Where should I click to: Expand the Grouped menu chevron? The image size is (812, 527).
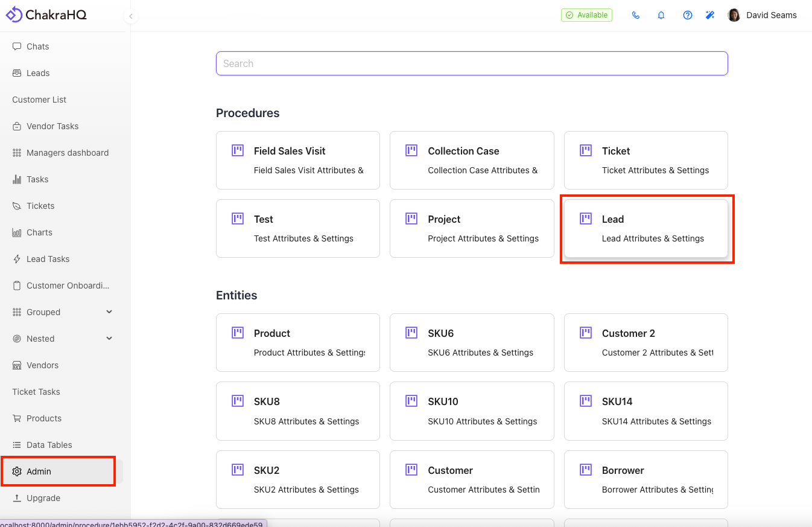109,312
